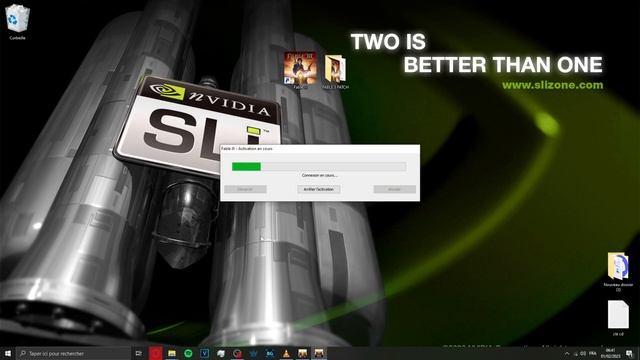Image resolution: width=640 pixels, height=360 pixels.
Task: Expand the hidden system tray icons chevron
Action: pyautogui.click(x=567, y=353)
